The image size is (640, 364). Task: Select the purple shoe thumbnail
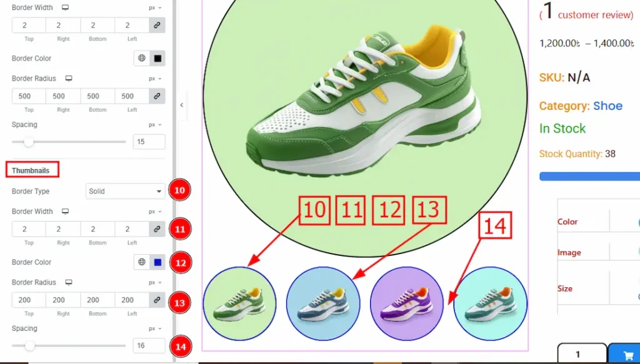coord(407,304)
